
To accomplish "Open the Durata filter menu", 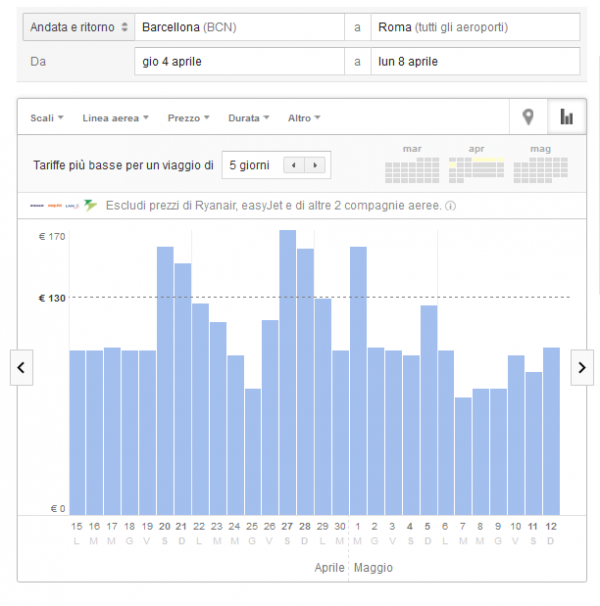I will 249,118.
